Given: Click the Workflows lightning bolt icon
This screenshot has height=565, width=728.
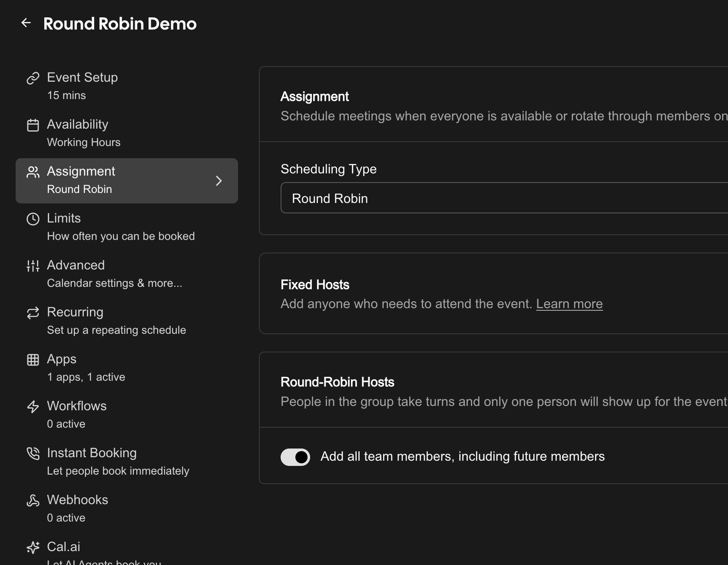Looking at the screenshot, I should click(33, 407).
